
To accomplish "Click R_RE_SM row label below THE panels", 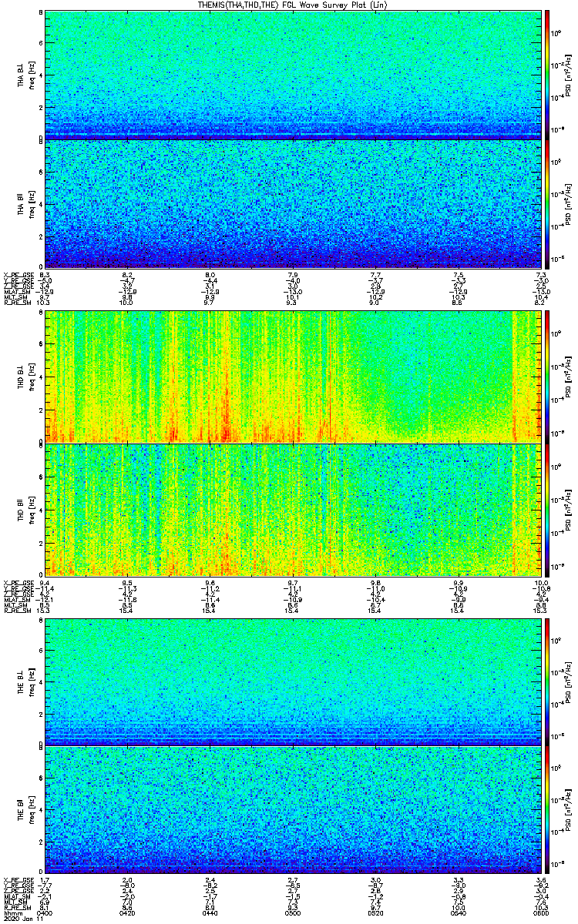I will tap(16, 909).
